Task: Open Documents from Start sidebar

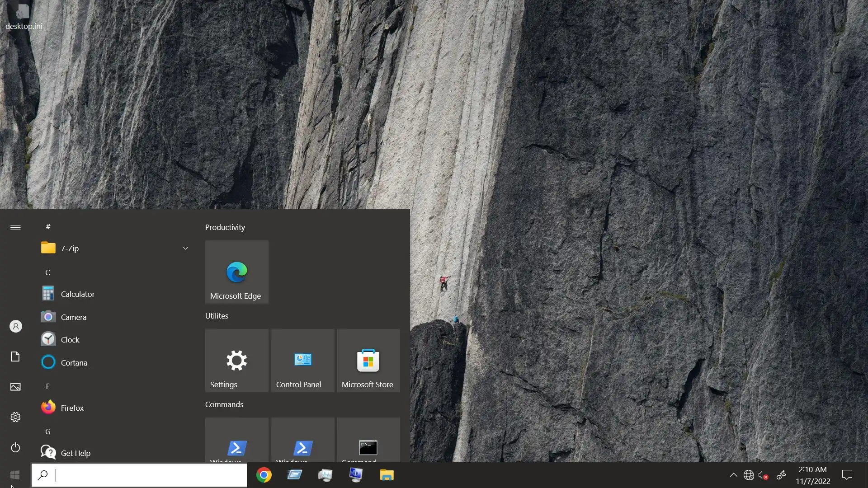Action: tap(15, 357)
